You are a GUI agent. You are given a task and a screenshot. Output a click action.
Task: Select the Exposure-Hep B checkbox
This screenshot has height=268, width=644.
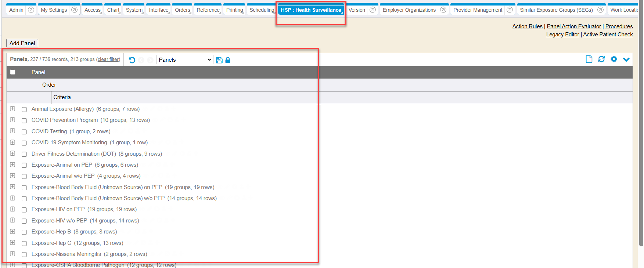[24, 232]
